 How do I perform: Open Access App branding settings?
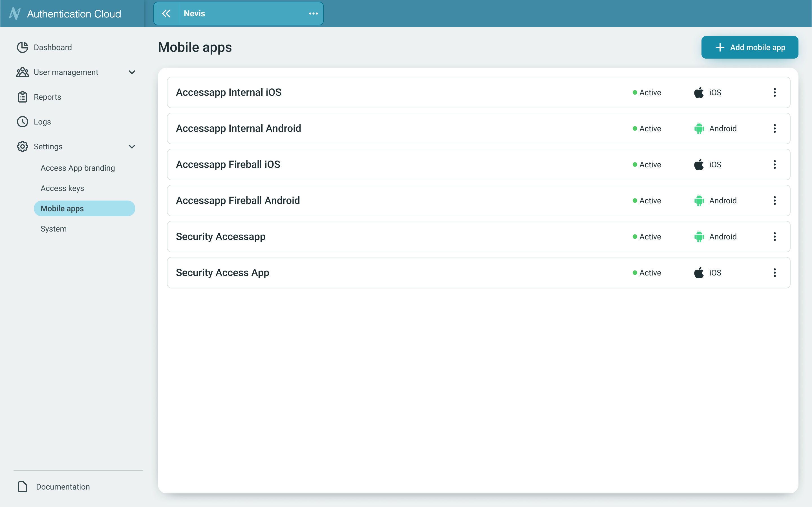pos(78,168)
